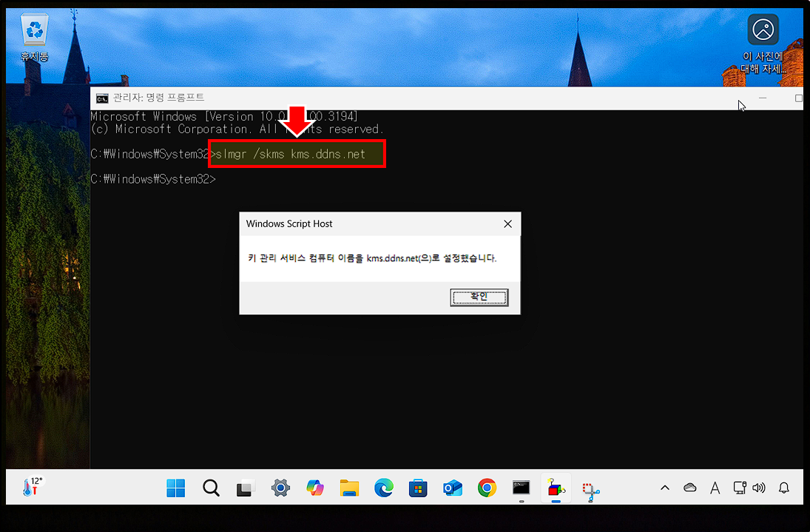Expand hidden tray icons with the chevron
This screenshot has height=532, width=810.
[x=664, y=488]
